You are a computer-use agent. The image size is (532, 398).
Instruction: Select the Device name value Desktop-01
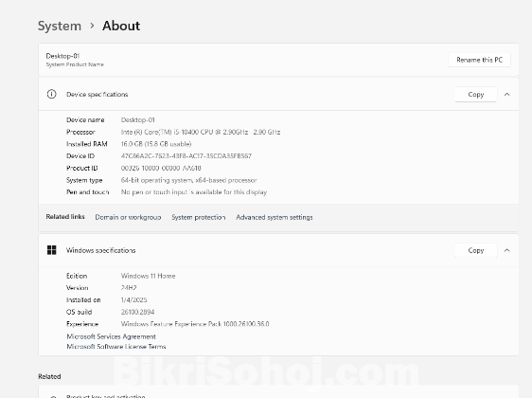tap(138, 120)
